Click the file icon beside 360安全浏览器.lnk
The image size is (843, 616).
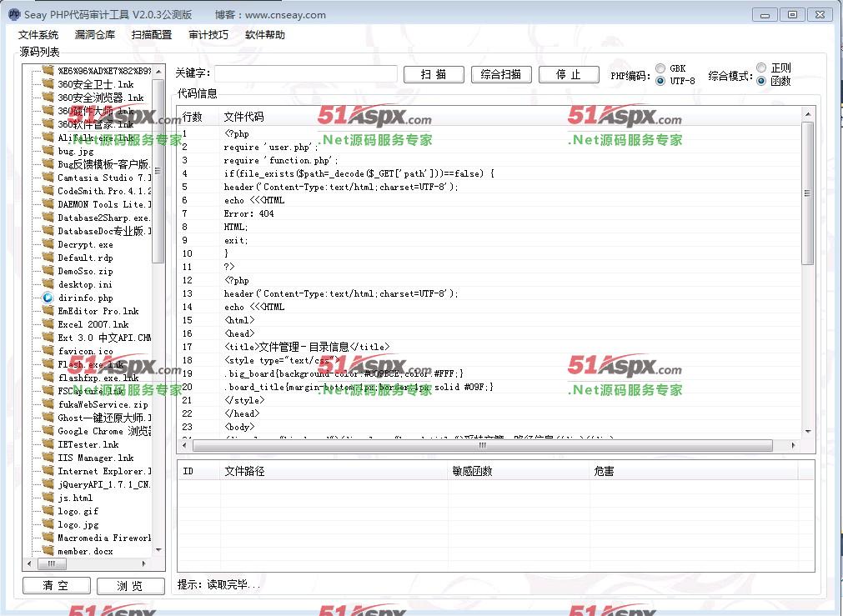[x=48, y=98]
